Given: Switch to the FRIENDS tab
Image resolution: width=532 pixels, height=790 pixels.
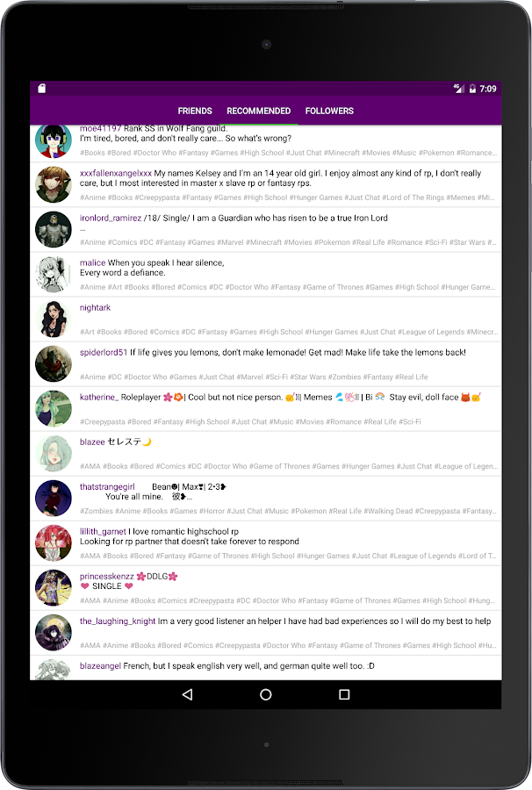Looking at the screenshot, I should (x=195, y=111).
